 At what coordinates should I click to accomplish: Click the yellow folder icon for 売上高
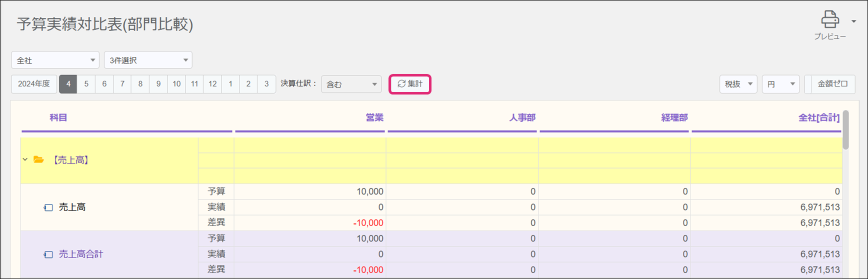coord(38,160)
